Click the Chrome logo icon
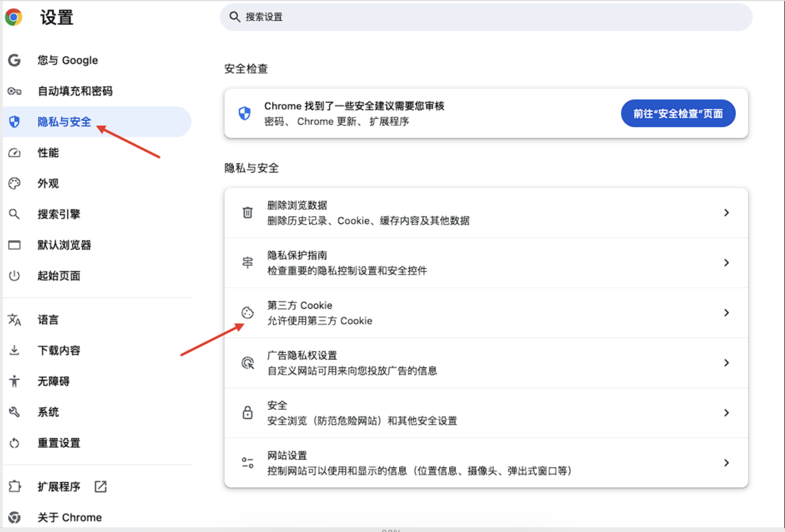The image size is (785, 532). (x=14, y=17)
